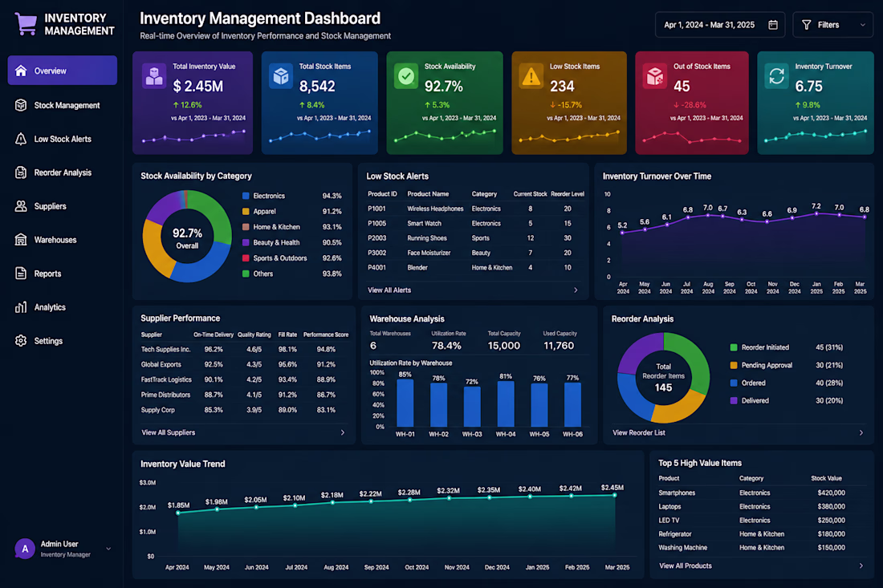Viewport: 883px width, 588px height.
Task: Click the Total Inventory Value card icon
Action: (154, 76)
